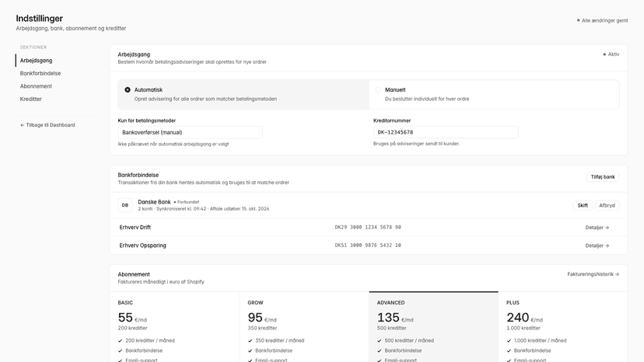The width and height of the screenshot is (644, 362).
Task: Click the 55 €/md price
Action: (x=132, y=318)
